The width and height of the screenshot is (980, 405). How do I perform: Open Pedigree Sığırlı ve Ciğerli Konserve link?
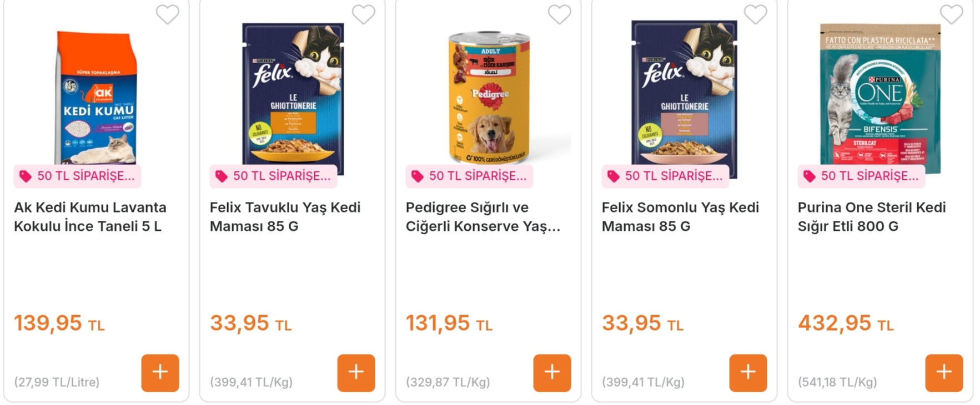483,216
